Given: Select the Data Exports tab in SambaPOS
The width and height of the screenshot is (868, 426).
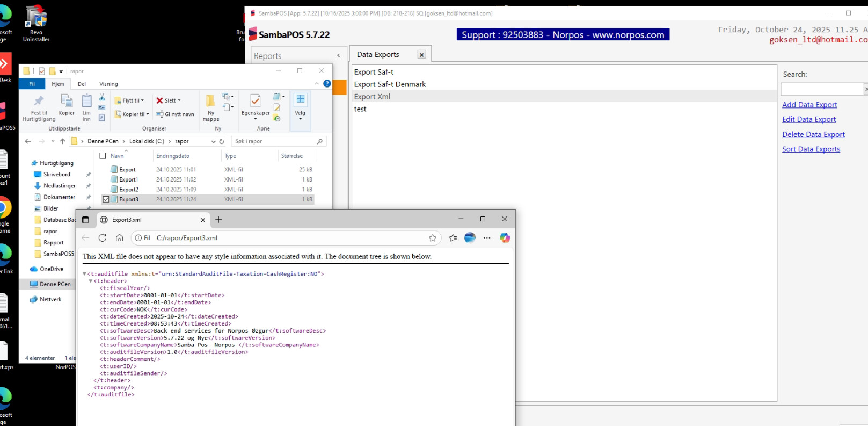Looking at the screenshot, I should click(378, 54).
